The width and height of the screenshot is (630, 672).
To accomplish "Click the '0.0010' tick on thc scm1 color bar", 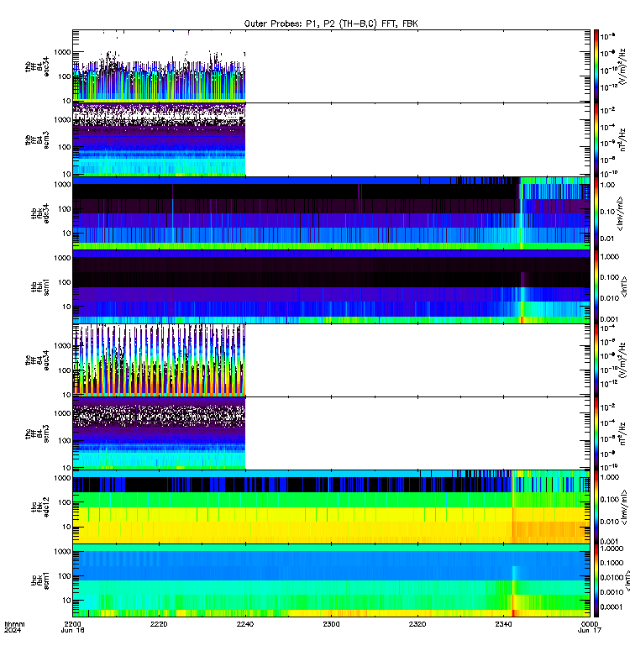I will click(612, 592).
